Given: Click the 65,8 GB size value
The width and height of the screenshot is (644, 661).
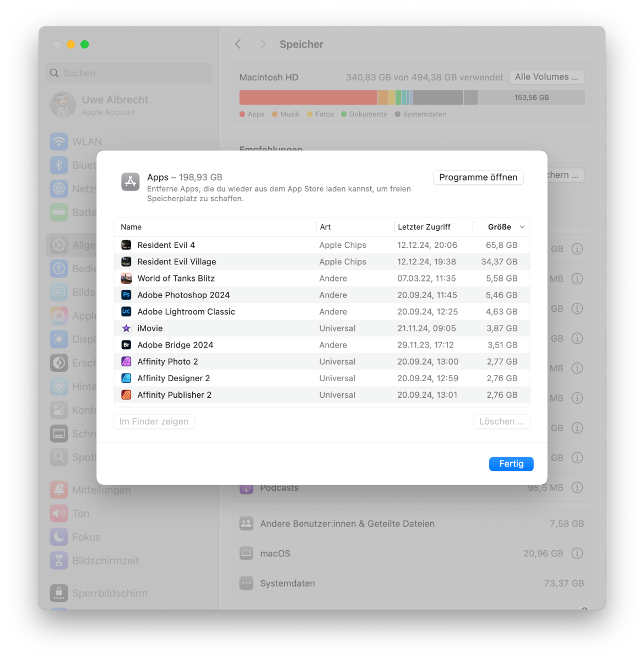Looking at the screenshot, I should tap(501, 245).
